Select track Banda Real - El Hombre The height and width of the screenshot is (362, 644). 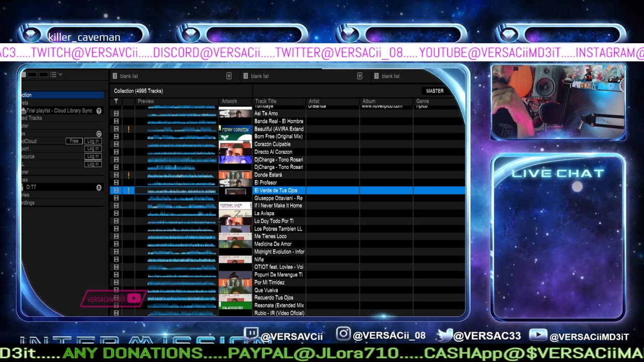pos(279,121)
